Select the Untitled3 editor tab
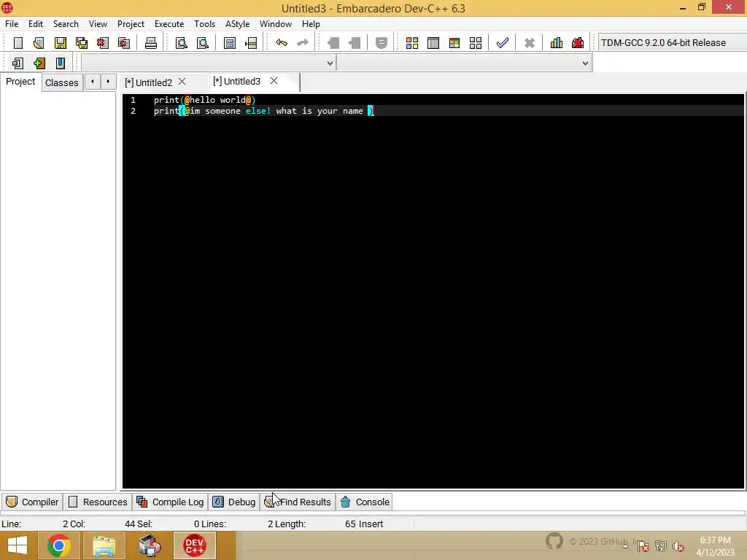Image resolution: width=747 pixels, height=560 pixels. 237,82
